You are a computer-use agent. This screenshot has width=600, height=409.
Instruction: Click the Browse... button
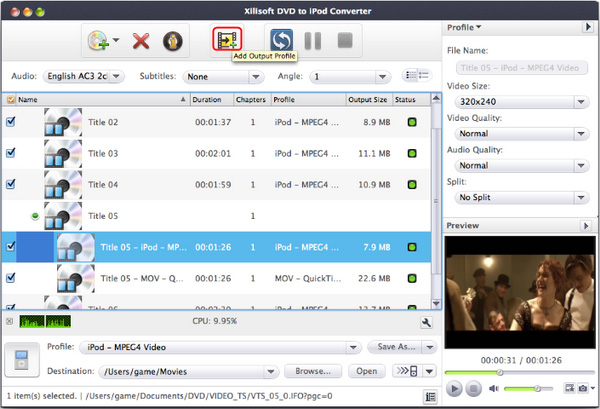313,371
